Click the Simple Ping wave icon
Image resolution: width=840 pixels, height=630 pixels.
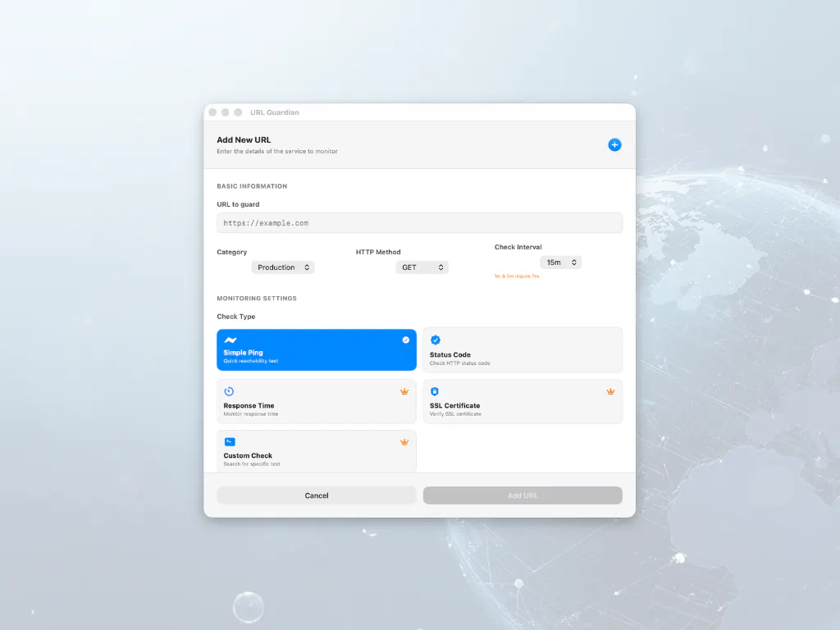pos(231,340)
